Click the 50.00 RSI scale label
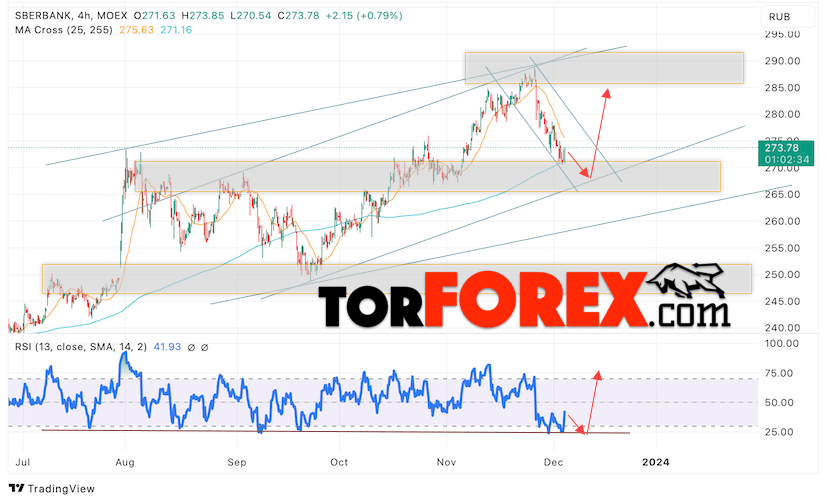This screenshot has height=503, width=827. (780, 403)
